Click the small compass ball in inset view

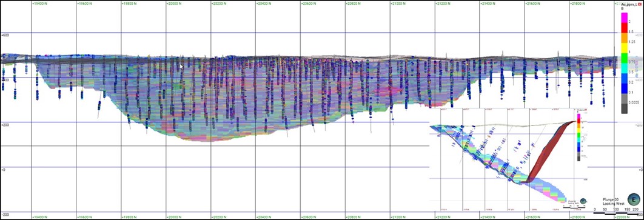tap(583, 202)
